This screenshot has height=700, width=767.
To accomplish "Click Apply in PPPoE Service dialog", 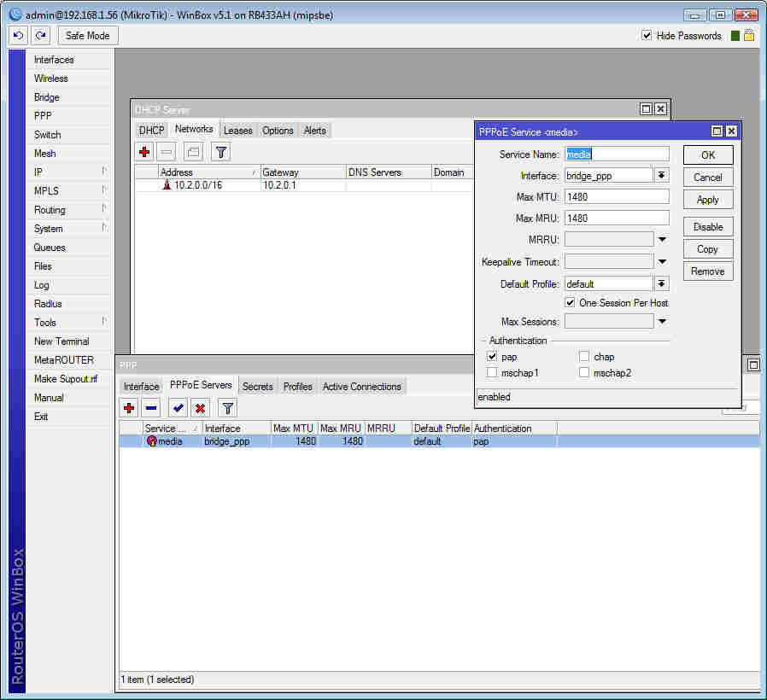I will pyautogui.click(x=708, y=200).
